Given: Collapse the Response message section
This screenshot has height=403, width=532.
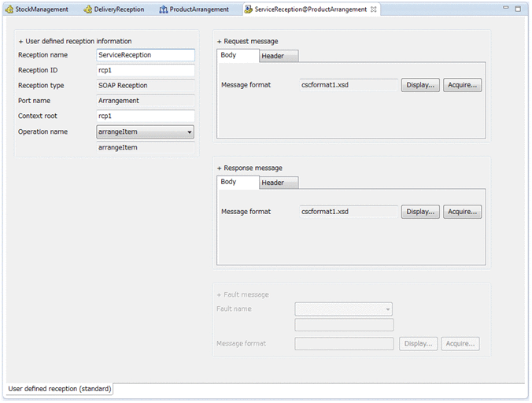Looking at the screenshot, I should tap(220, 168).
